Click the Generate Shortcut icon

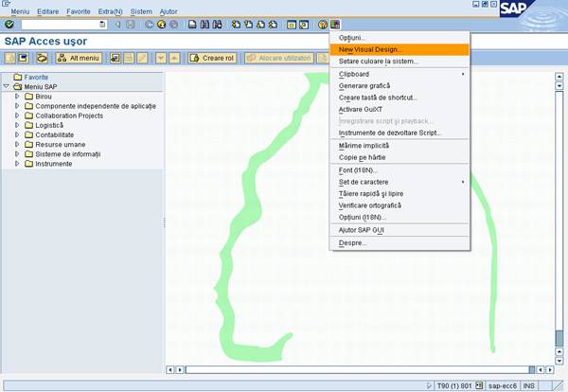point(304,25)
